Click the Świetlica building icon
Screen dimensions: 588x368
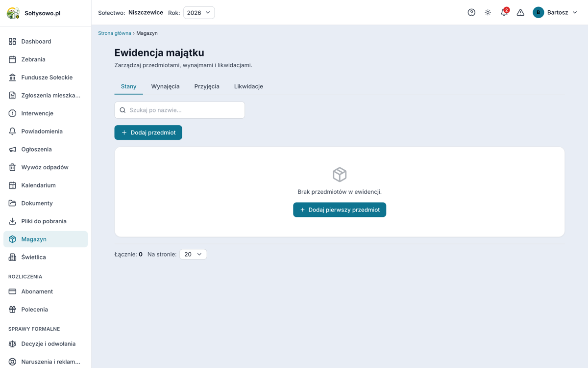pos(12,257)
